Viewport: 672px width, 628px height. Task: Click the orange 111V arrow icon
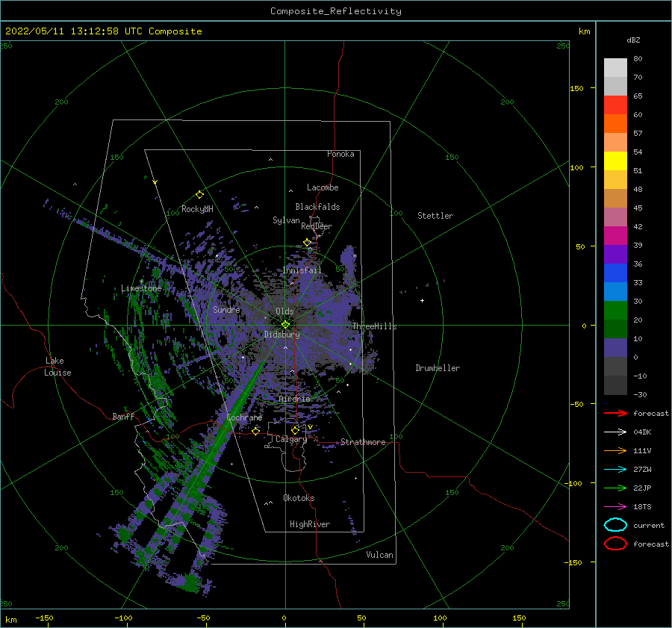[615, 450]
